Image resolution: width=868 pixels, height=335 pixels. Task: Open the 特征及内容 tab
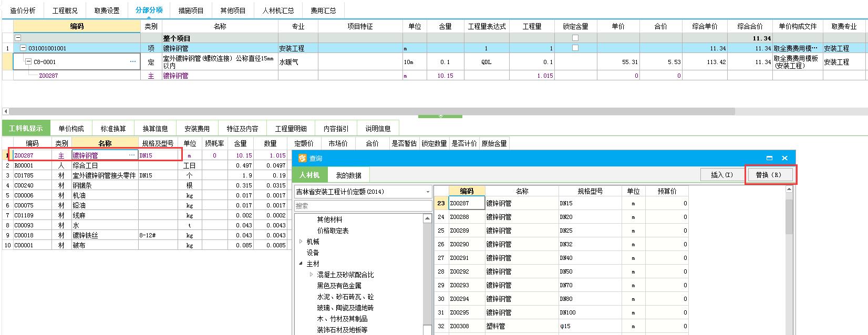[x=243, y=128]
